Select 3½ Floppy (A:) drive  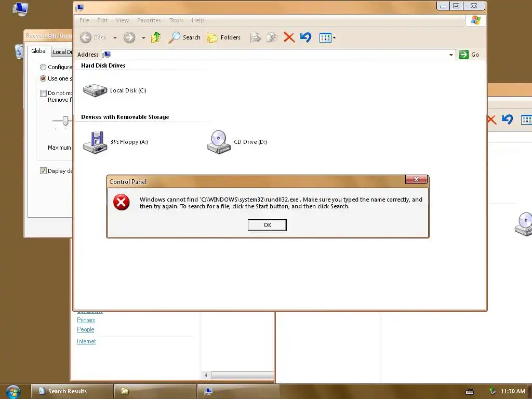(115, 142)
